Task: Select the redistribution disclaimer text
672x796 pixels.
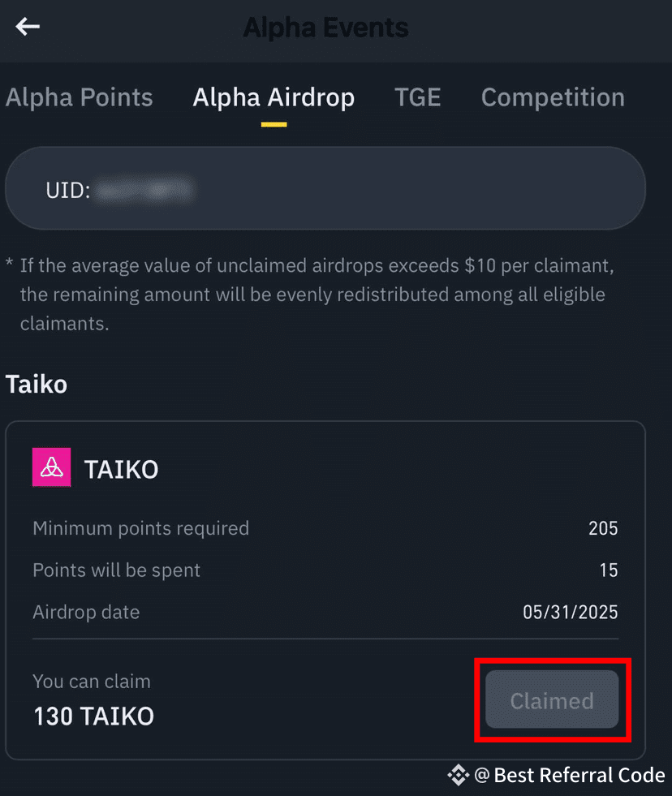Action: tap(325, 294)
